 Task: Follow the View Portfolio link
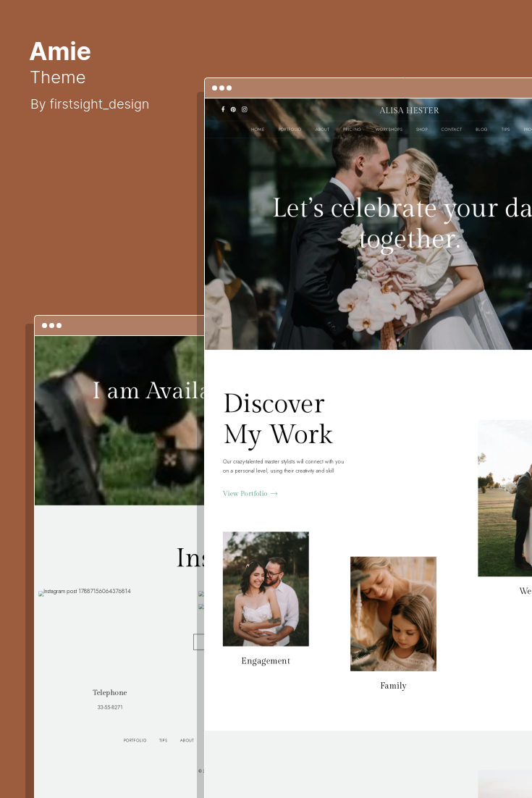245,494
